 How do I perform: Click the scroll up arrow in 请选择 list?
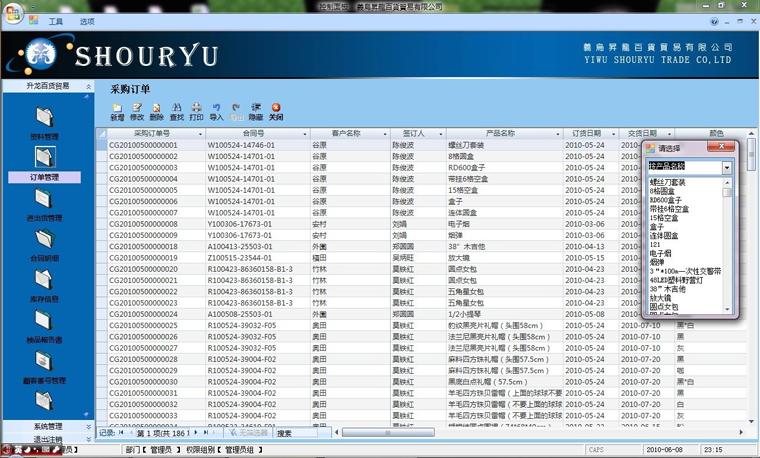[727, 182]
